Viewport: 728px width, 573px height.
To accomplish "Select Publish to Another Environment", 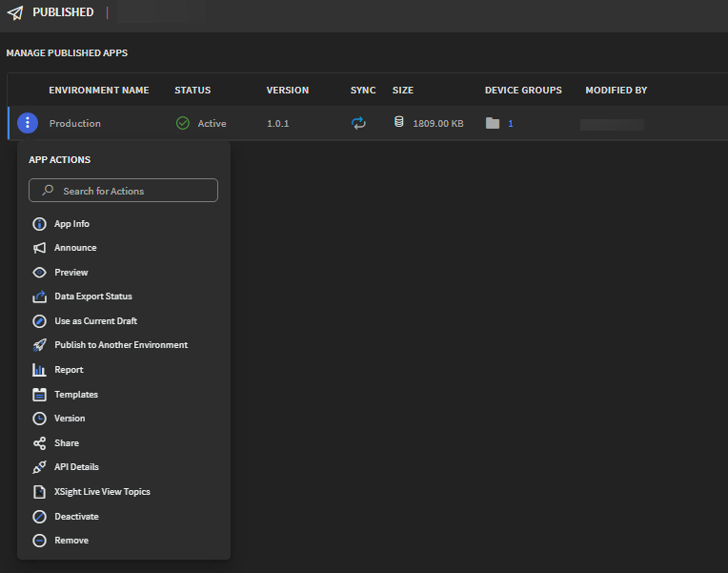I will click(121, 345).
